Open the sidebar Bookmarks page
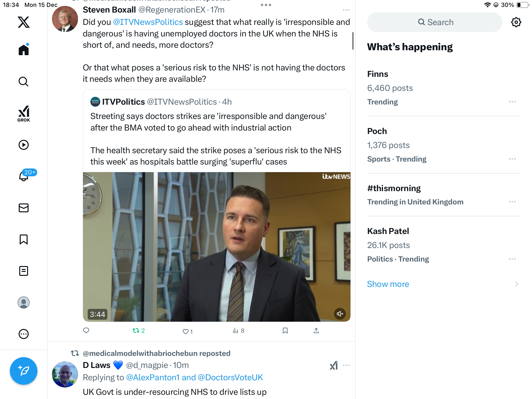This screenshot has width=532, height=399. [x=24, y=239]
